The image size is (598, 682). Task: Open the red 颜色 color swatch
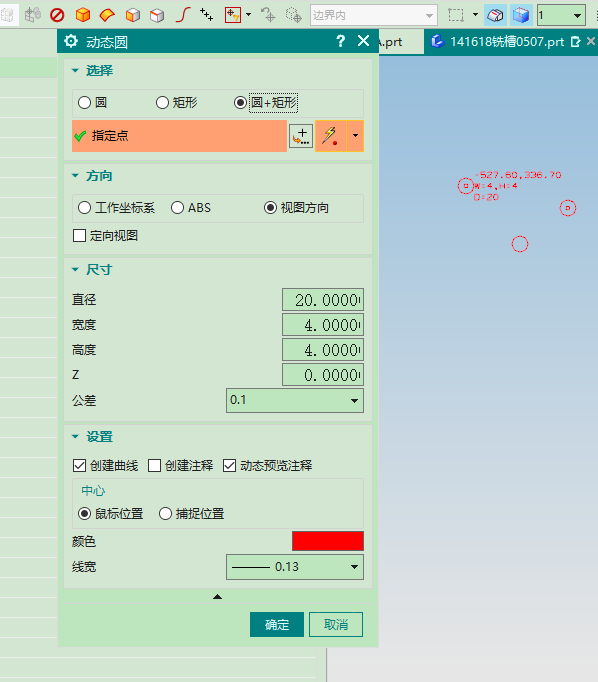click(x=328, y=541)
